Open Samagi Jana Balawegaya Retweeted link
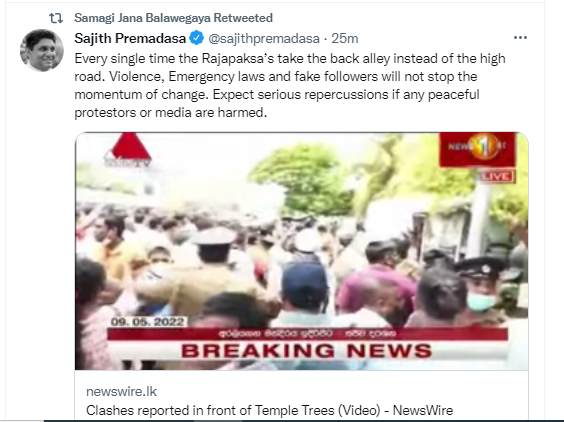 [x=173, y=18]
